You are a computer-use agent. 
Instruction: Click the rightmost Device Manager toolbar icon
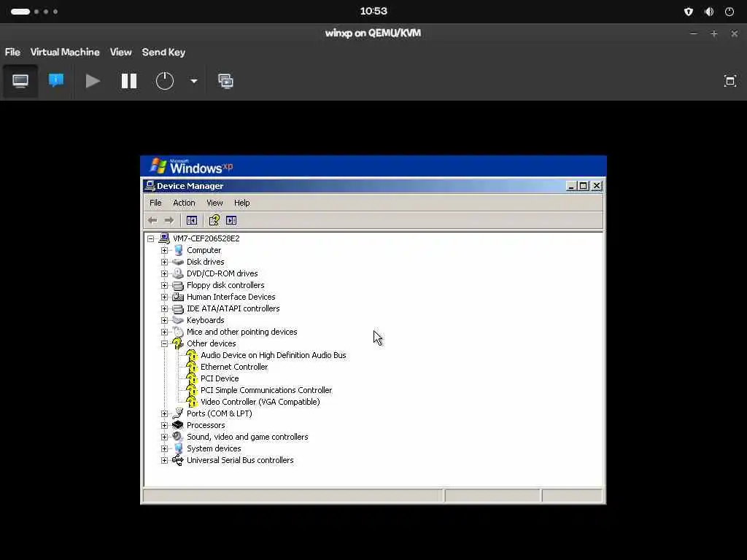231,220
